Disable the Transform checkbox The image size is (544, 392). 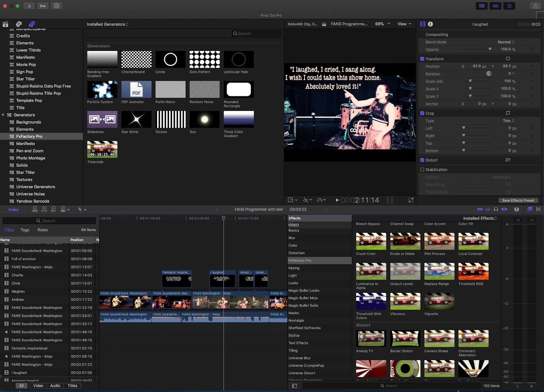(x=422, y=59)
